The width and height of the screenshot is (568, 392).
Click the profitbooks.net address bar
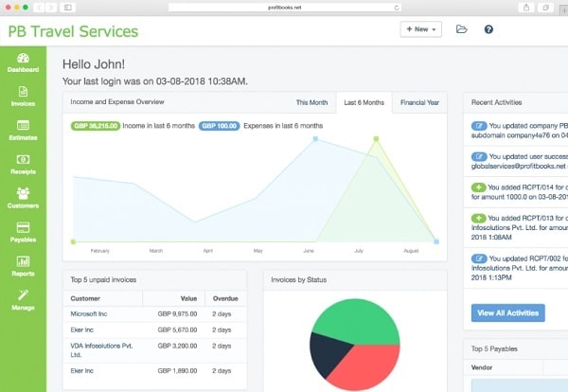pyautogui.click(x=284, y=8)
